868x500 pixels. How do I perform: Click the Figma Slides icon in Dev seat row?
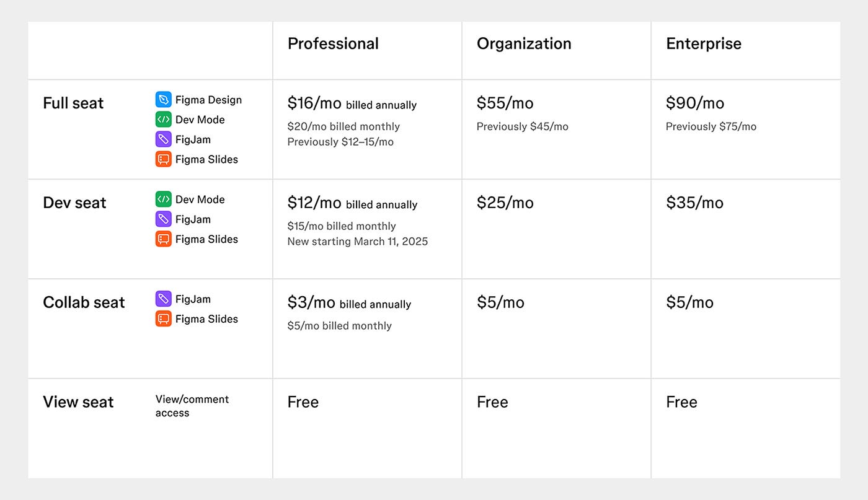click(163, 239)
